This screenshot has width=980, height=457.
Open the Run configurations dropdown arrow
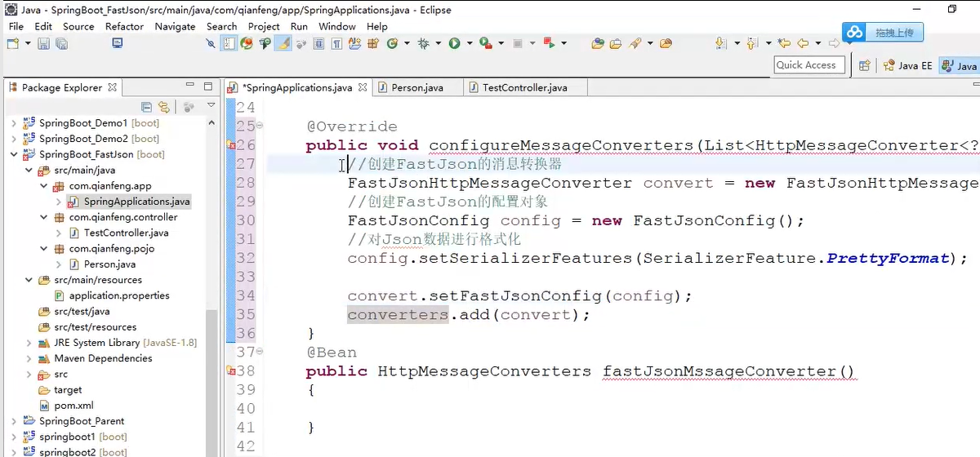(x=468, y=43)
